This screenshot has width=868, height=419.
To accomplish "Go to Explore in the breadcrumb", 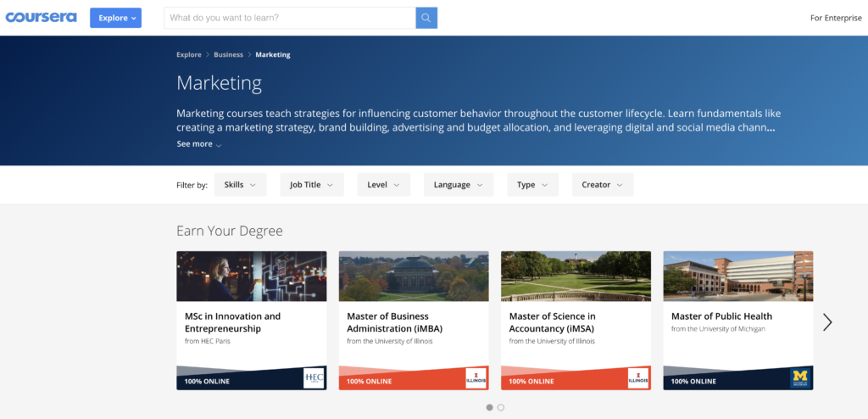I will 189,55.
